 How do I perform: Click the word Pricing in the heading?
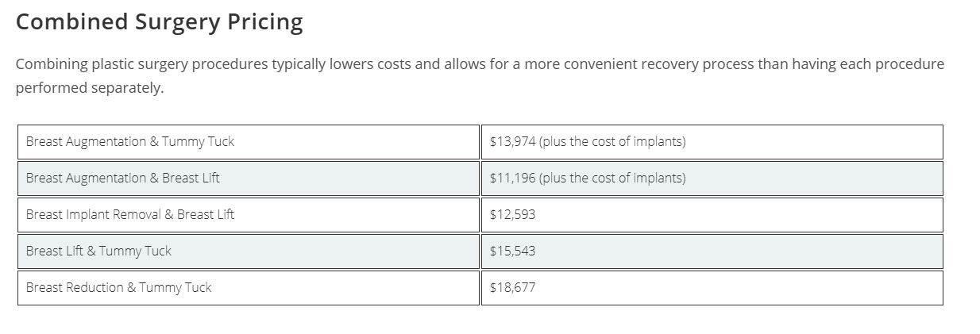click(x=264, y=22)
